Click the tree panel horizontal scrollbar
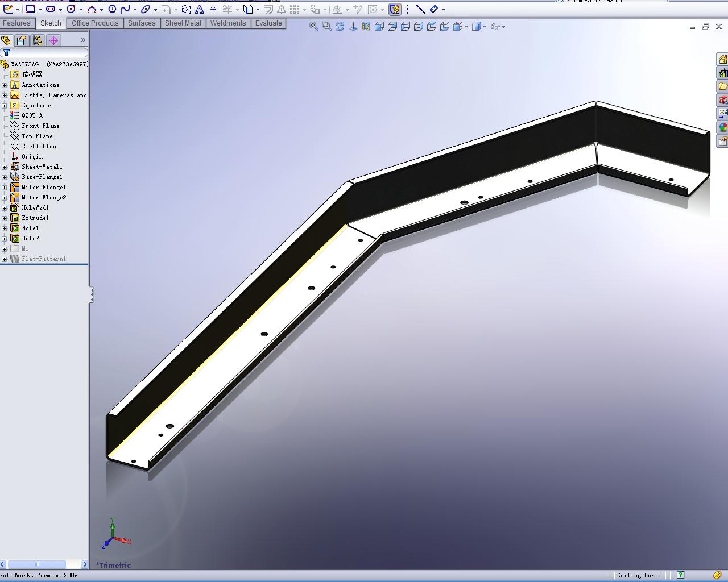Viewport: 728px width, 582px height. click(38, 564)
